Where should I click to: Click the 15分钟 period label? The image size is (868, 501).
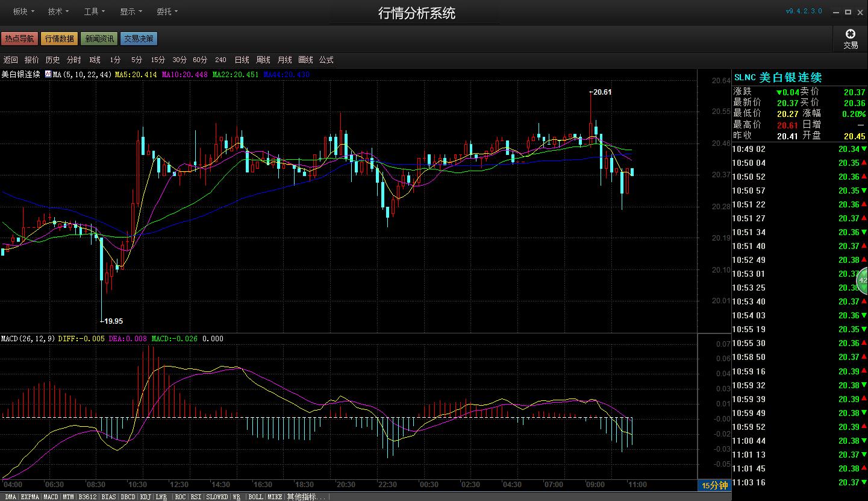(x=715, y=485)
